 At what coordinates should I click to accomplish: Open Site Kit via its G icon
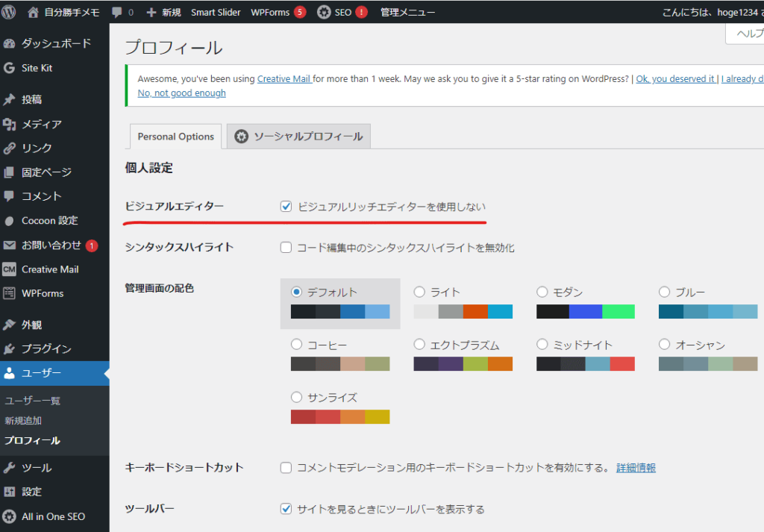[x=9, y=68]
